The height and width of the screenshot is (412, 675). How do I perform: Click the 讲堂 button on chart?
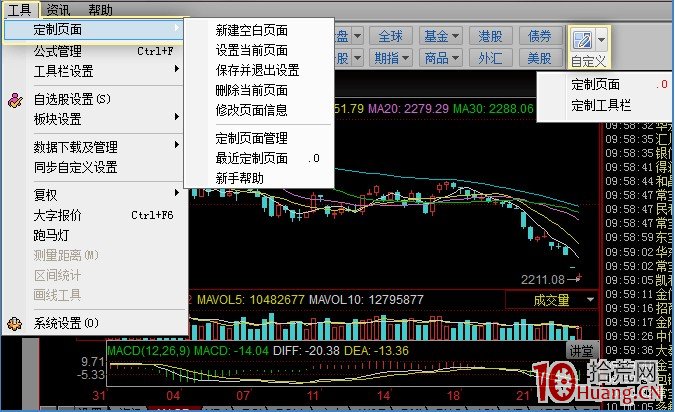[582, 351]
